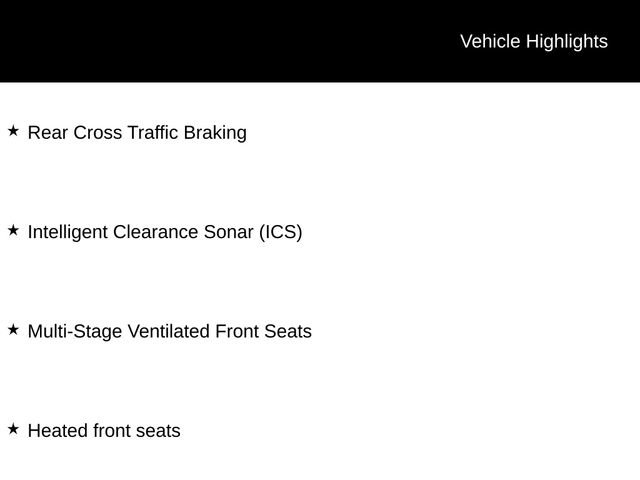Click the star beside Rear Cross Traffic Braking
This screenshot has height=480, width=640.
13,131
